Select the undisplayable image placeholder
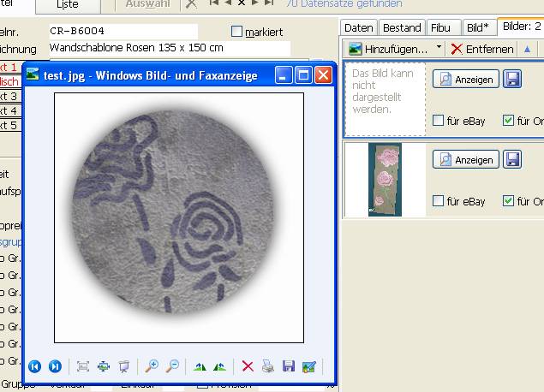This screenshot has height=392, width=544. [386, 99]
